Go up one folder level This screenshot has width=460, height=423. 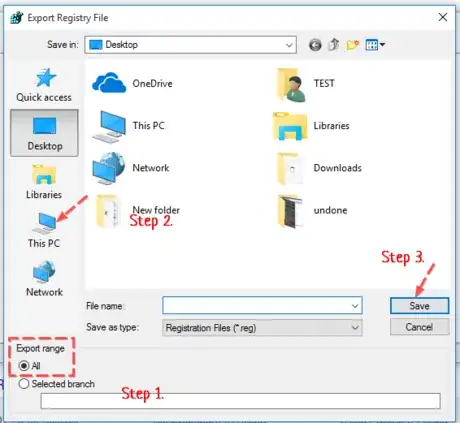click(334, 44)
